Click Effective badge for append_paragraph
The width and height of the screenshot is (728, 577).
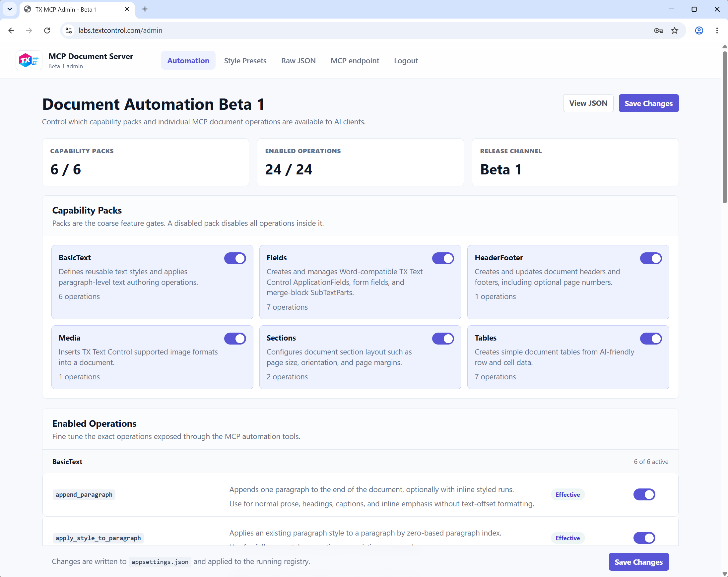tap(568, 495)
